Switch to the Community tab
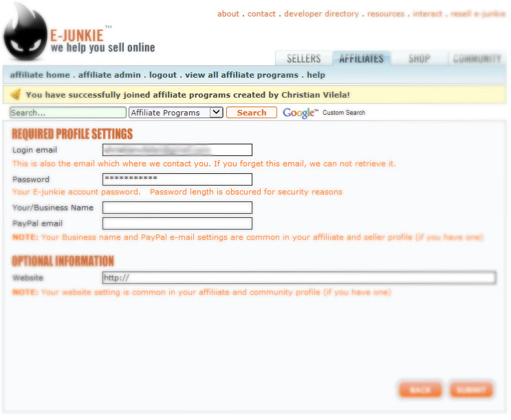The image size is (511, 420). [x=477, y=58]
